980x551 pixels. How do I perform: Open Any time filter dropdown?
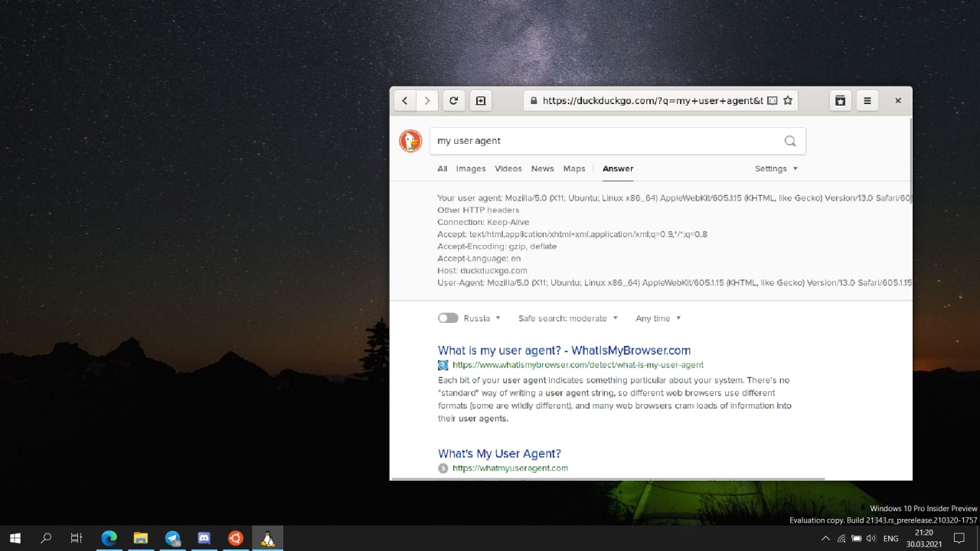click(x=658, y=318)
